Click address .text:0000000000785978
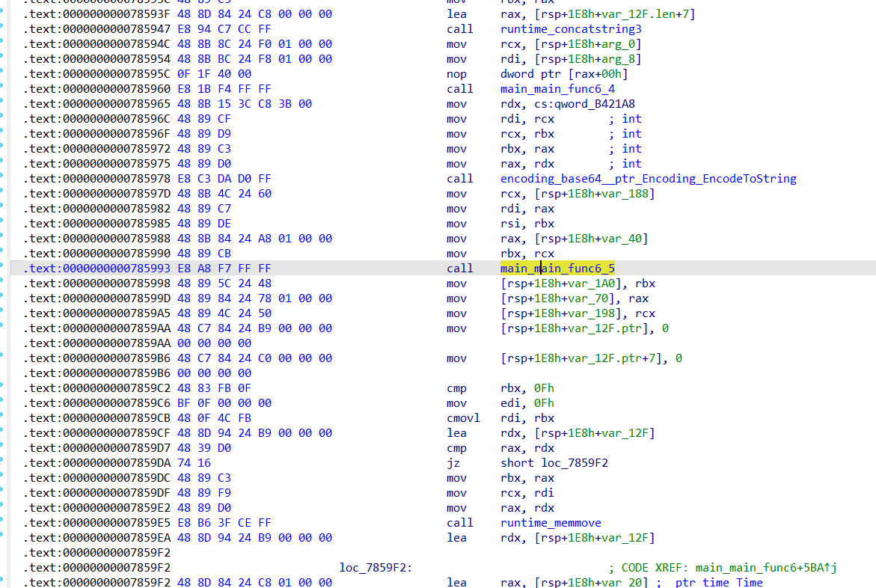The image size is (876, 588). pos(97,179)
